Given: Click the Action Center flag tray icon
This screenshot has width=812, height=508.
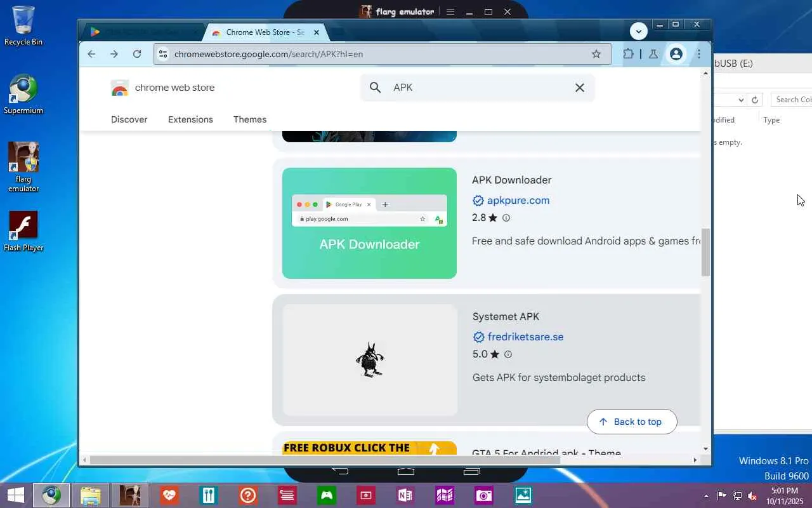Looking at the screenshot, I should click(x=722, y=496).
